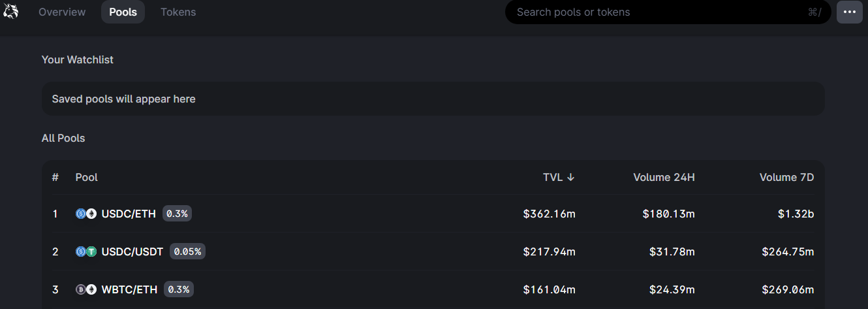Screen dimensions: 868x309
Task: Open the USDC/USDT pool link
Action: pyautogui.click(x=132, y=252)
